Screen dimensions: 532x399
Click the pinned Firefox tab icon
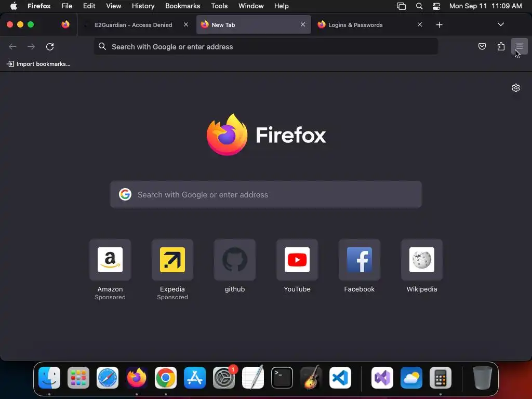pos(65,24)
